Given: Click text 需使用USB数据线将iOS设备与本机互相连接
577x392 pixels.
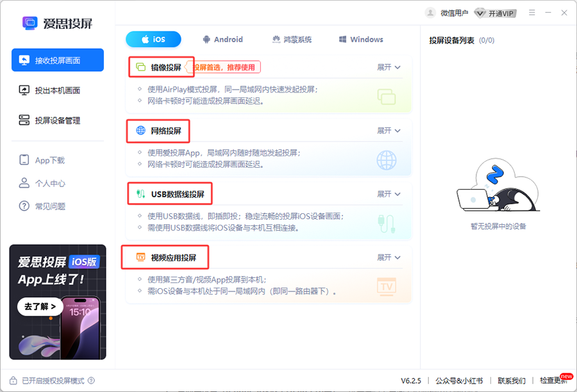Looking at the screenshot, I should (223, 228).
